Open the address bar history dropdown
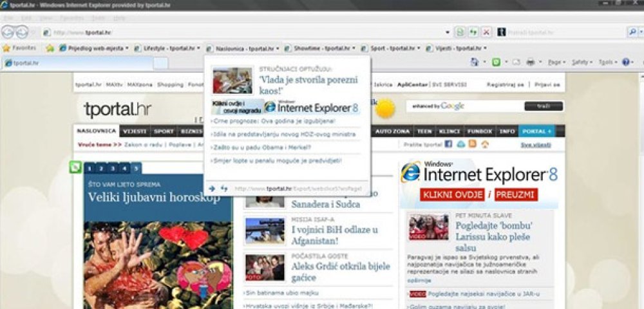Viewport: 644px width, 309px height. [x=448, y=32]
